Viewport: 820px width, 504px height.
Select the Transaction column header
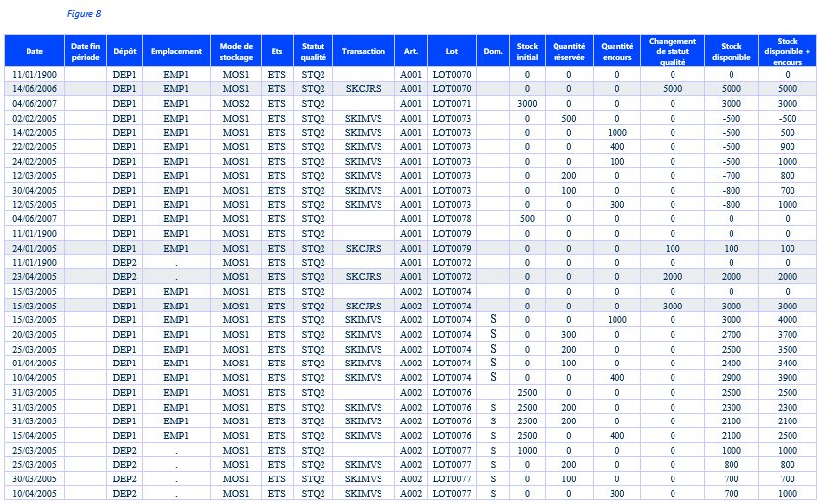[x=364, y=51]
